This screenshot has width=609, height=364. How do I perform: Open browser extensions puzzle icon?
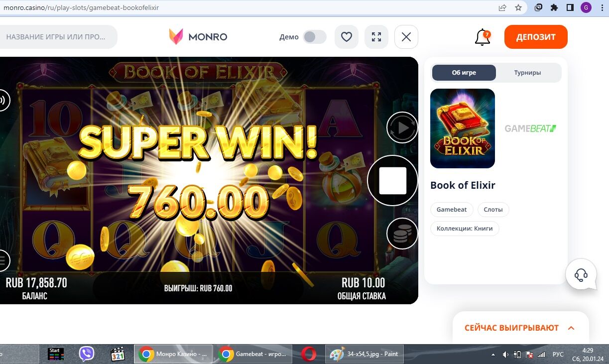554,7
